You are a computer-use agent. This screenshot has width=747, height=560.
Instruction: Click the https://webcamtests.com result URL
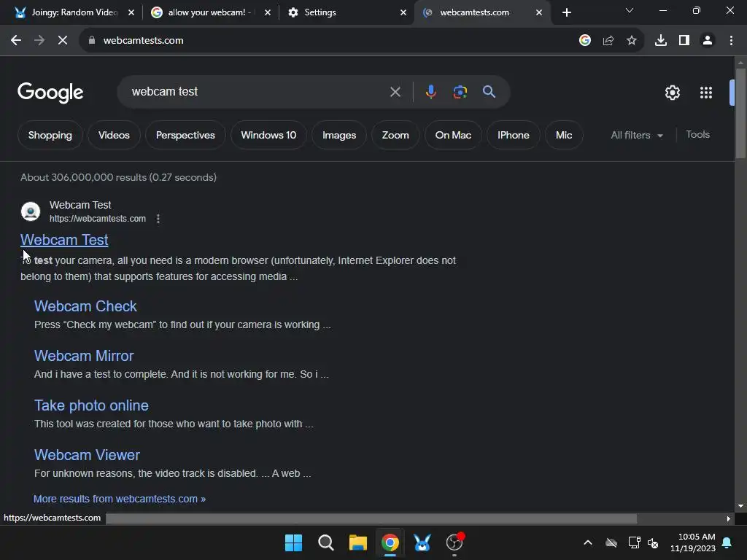point(98,219)
